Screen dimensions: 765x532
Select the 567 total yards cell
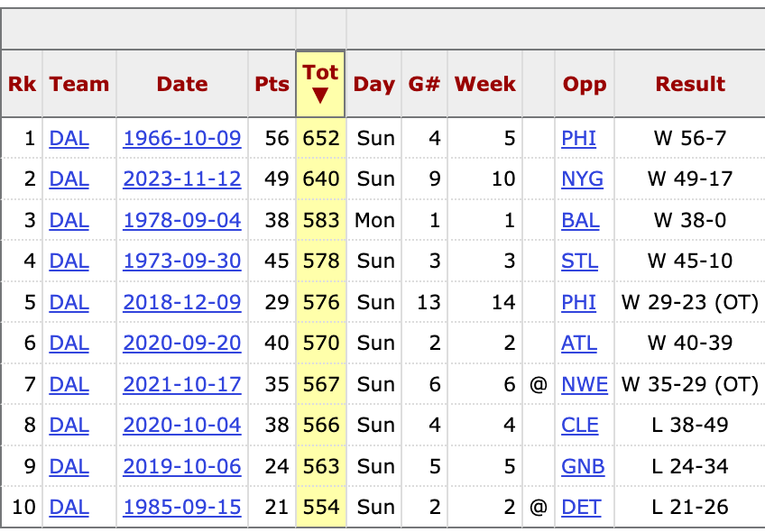pyautogui.click(x=321, y=384)
